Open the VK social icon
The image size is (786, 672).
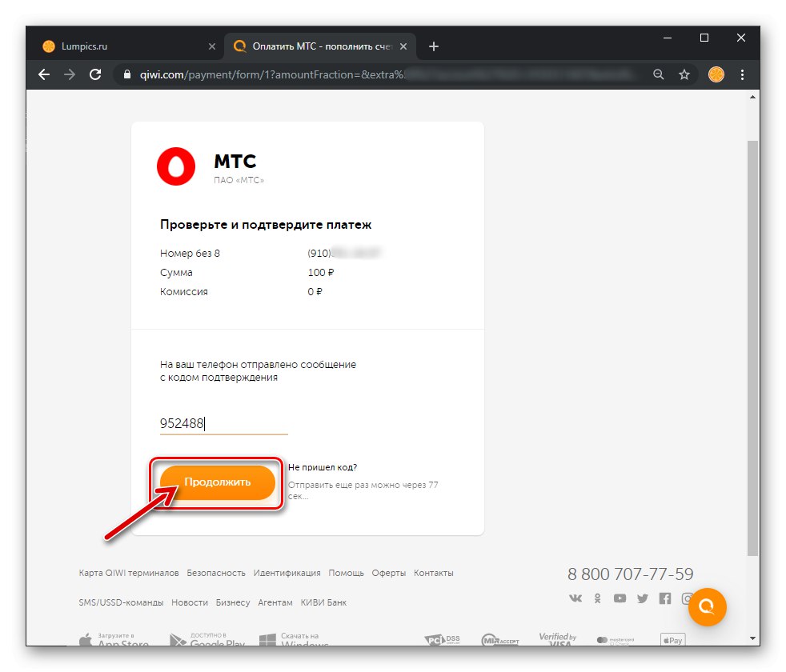pos(575,598)
